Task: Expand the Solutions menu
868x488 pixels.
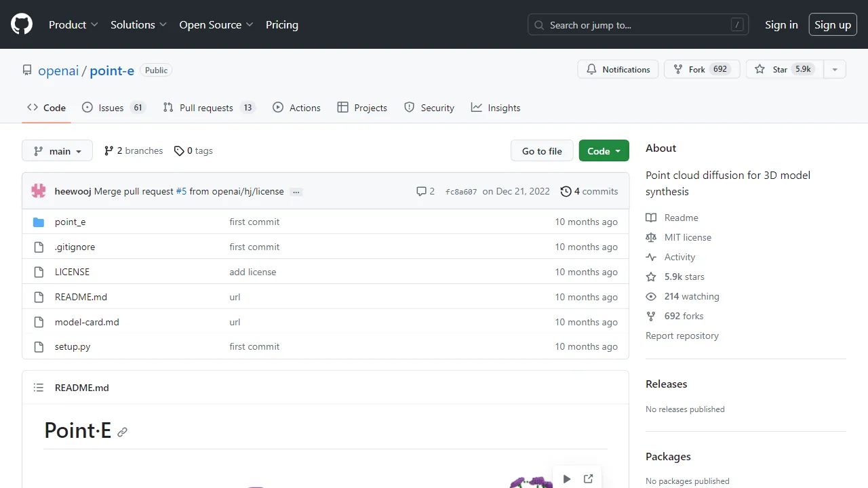Action: tap(138, 24)
